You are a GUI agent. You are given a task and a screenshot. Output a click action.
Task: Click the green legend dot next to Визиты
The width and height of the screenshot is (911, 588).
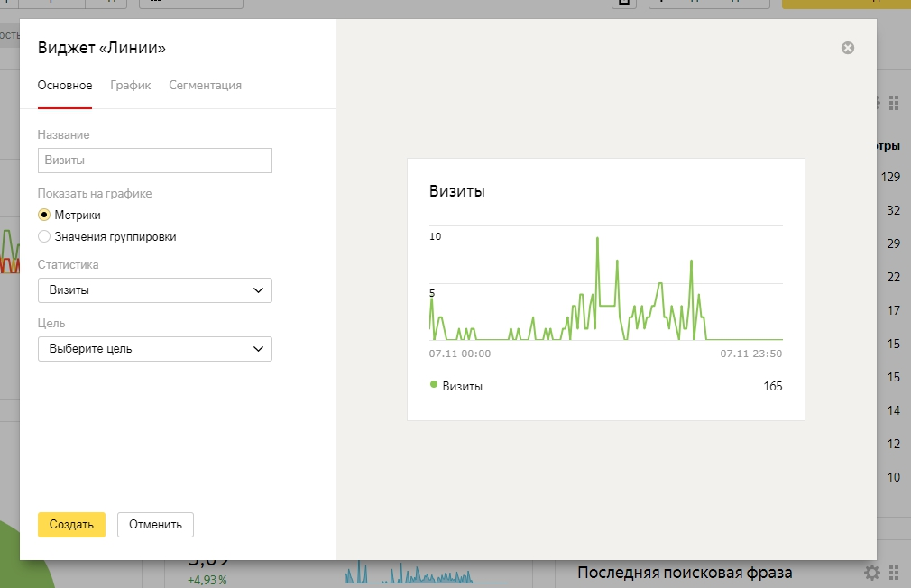click(x=434, y=385)
